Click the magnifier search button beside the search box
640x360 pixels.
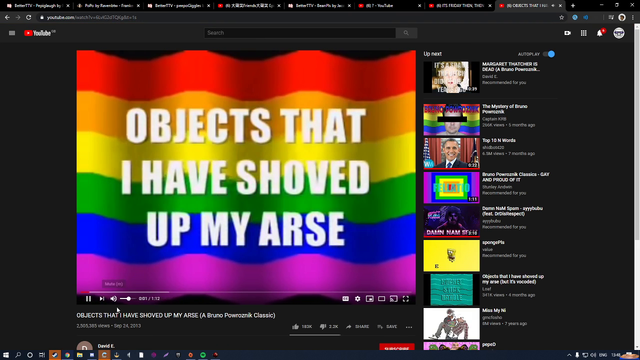(406, 33)
